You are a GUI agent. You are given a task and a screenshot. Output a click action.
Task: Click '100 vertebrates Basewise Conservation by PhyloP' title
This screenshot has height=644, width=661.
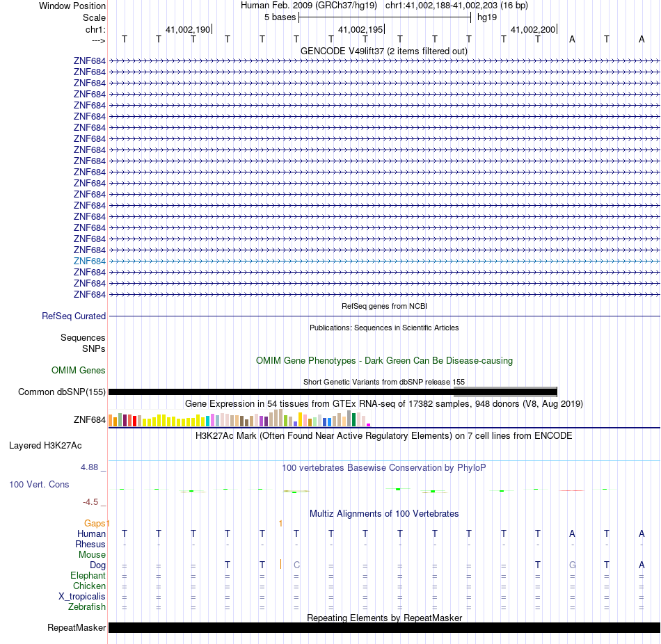384,468
